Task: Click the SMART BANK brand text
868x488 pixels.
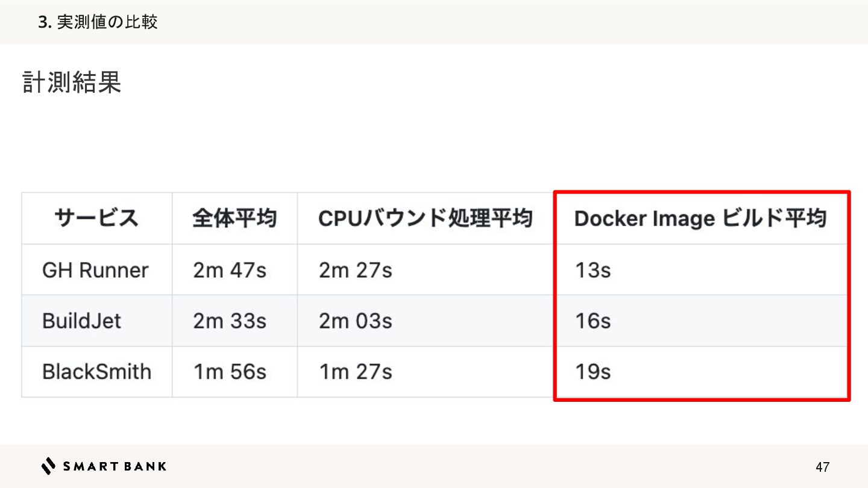Action: click(115, 466)
